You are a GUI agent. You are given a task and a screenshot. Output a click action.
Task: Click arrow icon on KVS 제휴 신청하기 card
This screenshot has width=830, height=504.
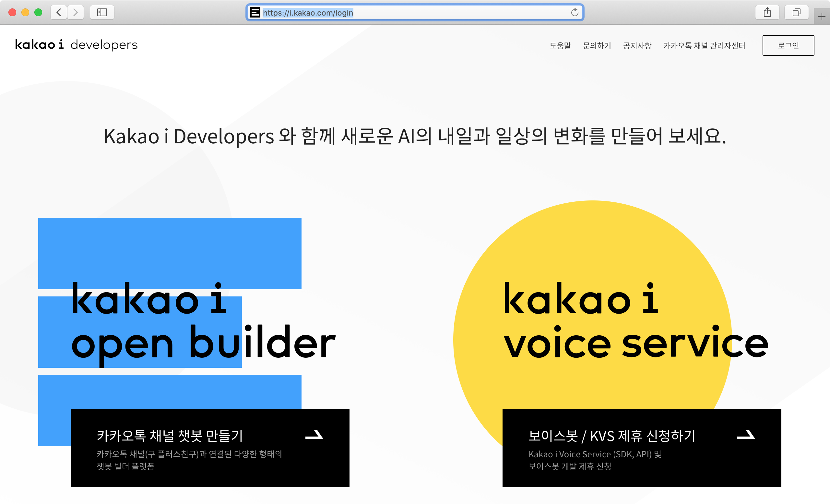746,435
